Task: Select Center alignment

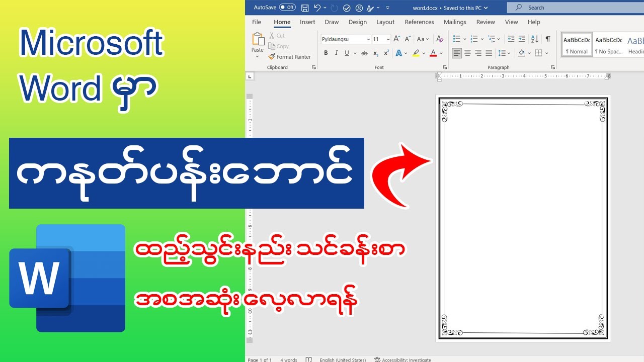Action: point(467,53)
